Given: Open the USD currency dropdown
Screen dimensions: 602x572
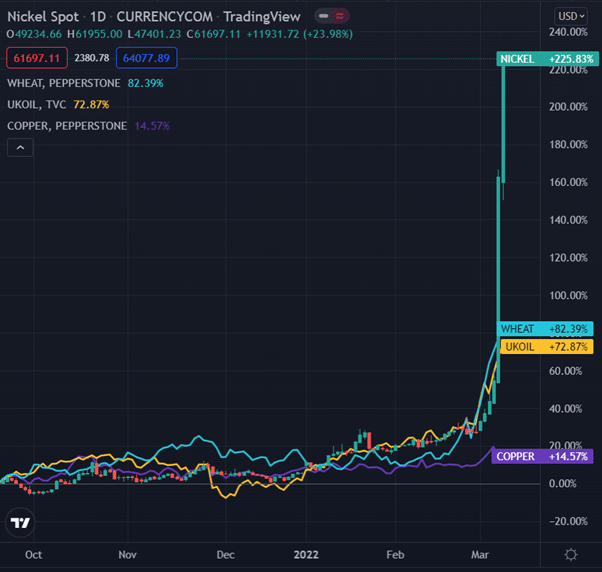Looking at the screenshot, I should (x=571, y=16).
